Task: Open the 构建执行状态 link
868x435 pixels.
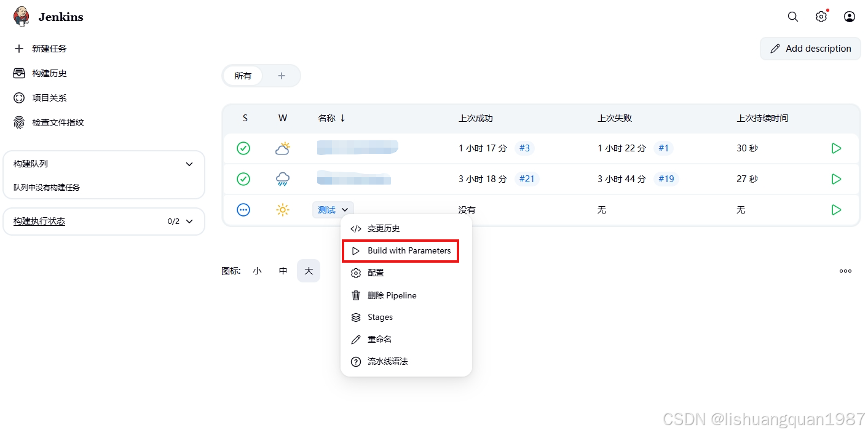Action: (x=39, y=221)
